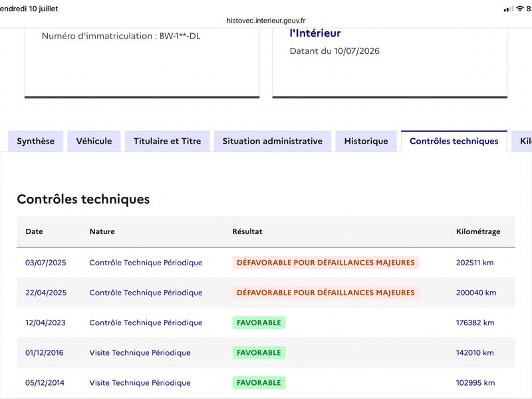Click the Résultat column header
Viewport: 532px width, 399px height.
[247, 231]
